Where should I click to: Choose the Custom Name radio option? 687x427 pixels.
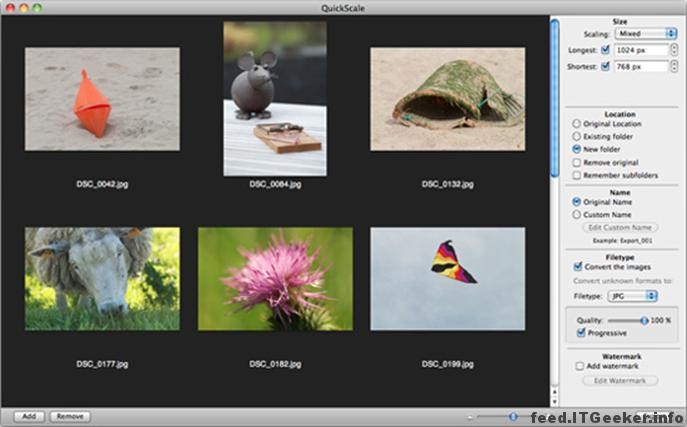(x=576, y=214)
